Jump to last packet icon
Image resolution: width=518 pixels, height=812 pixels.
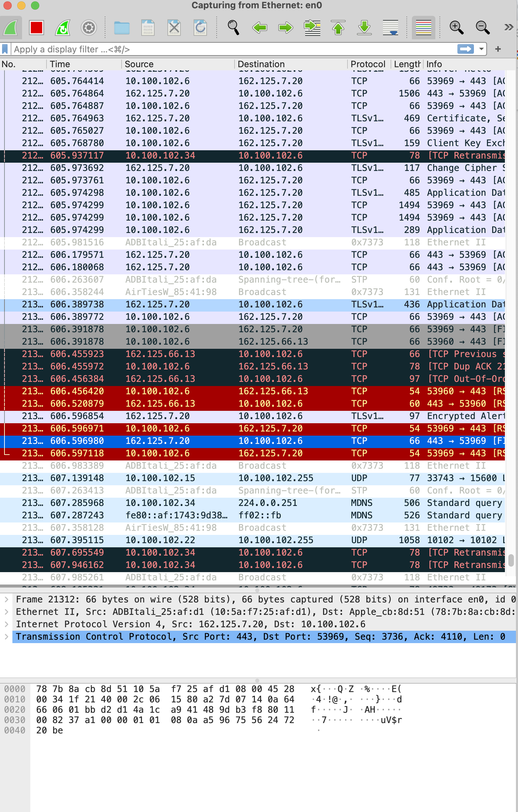(364, 28)
